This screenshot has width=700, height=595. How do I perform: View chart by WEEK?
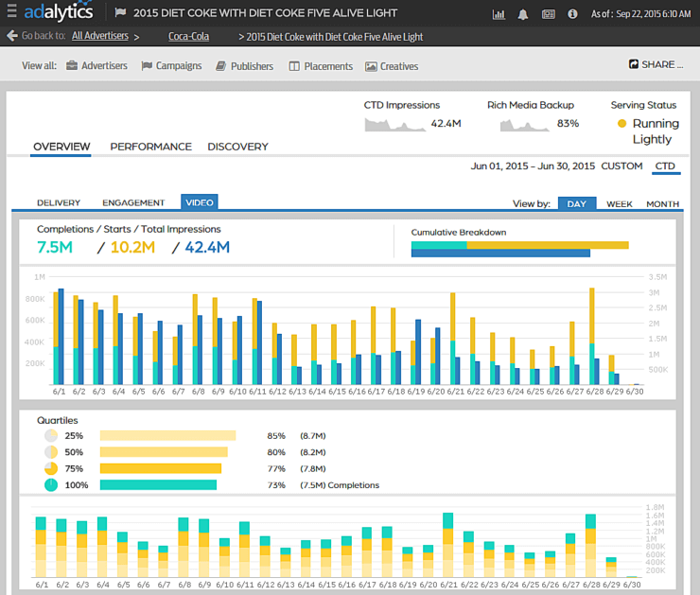[620, 204]
